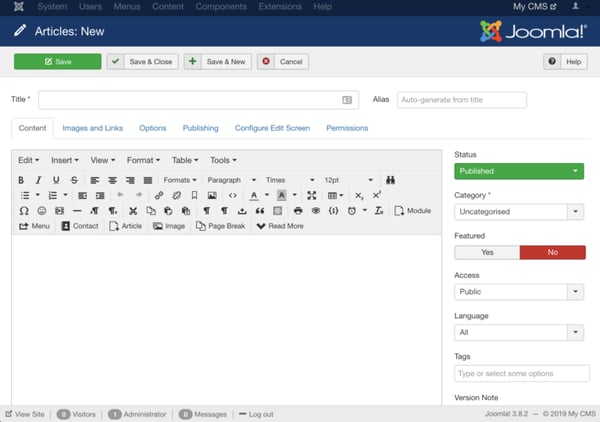Switch to Images and Links tab
Image resolution: width=600 pixels, height=422 pixels.
pyautogui.click(x=93, y=128)
